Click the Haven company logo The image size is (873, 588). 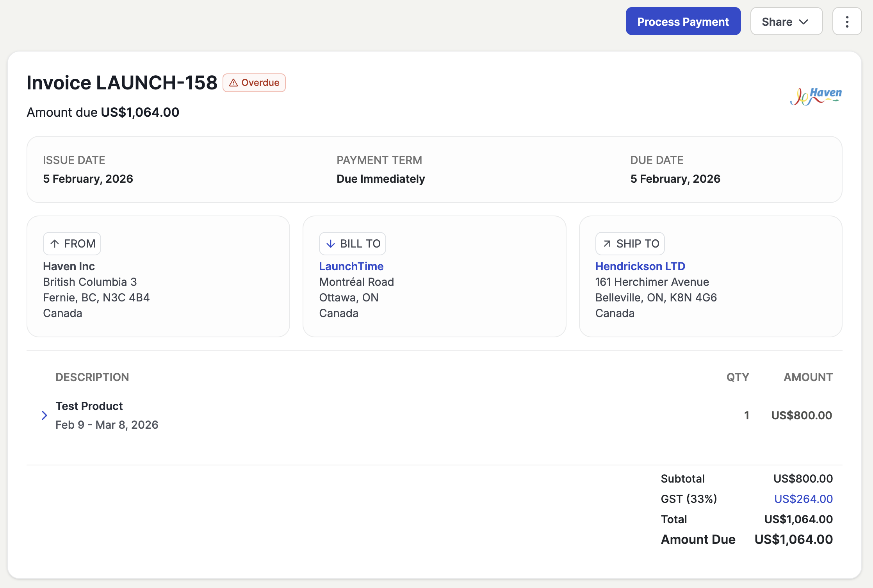tap(816, 96)
